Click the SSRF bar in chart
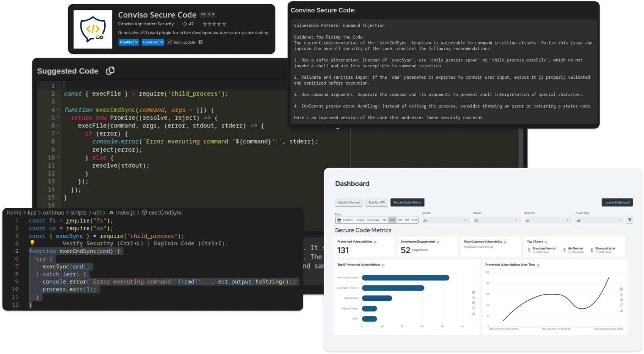This screenshot has width=644, height=354. coord(369,319)
